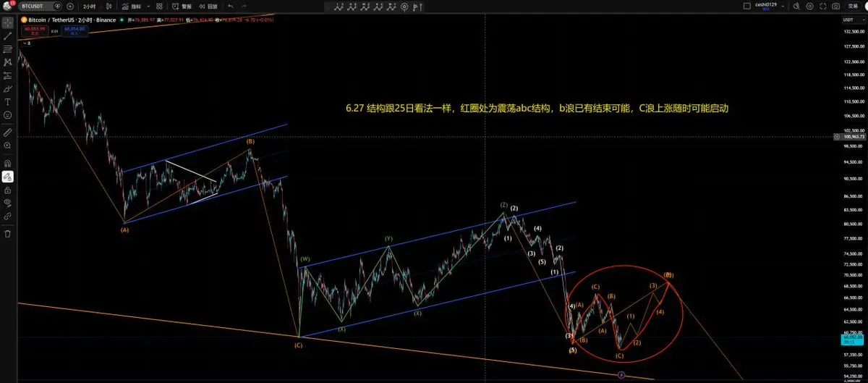Toggle magnet mode in left toolbar
This screenshot has width=868, height=383.
(8, 164)
